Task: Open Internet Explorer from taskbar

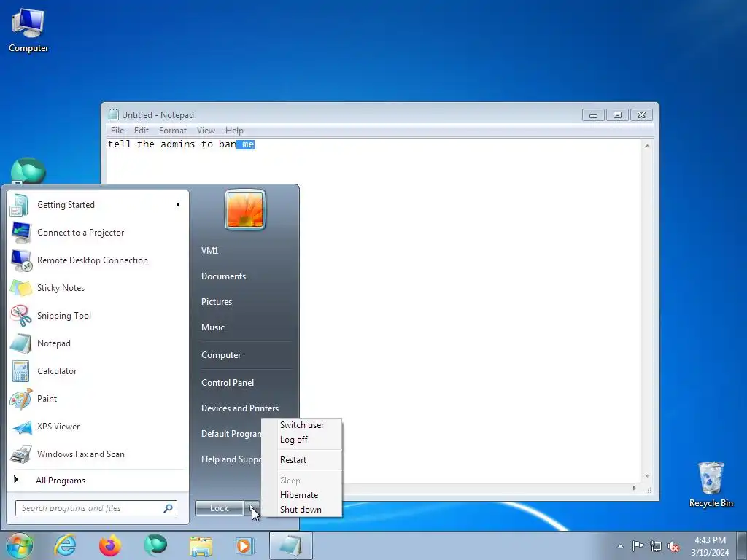Action: [x=65, y=545]
